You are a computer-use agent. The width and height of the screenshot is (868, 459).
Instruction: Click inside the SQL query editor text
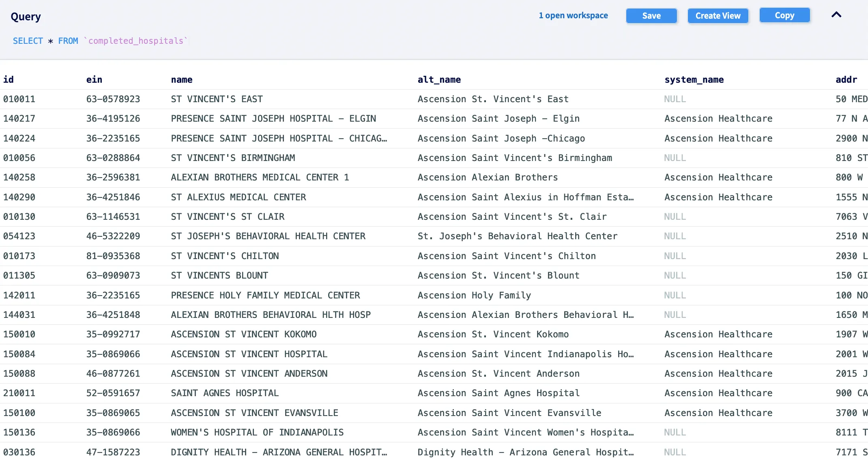coord(100,41)
